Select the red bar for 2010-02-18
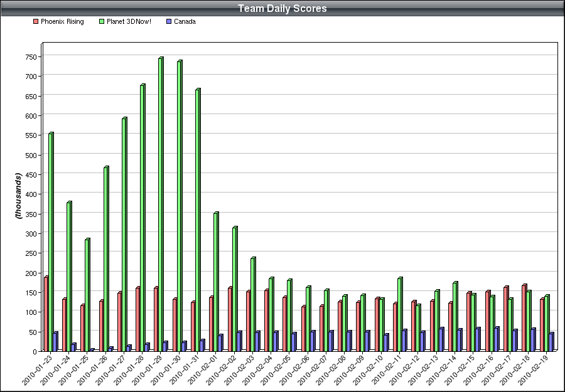The height and width of the screenshot is (392, 565). 524,317
